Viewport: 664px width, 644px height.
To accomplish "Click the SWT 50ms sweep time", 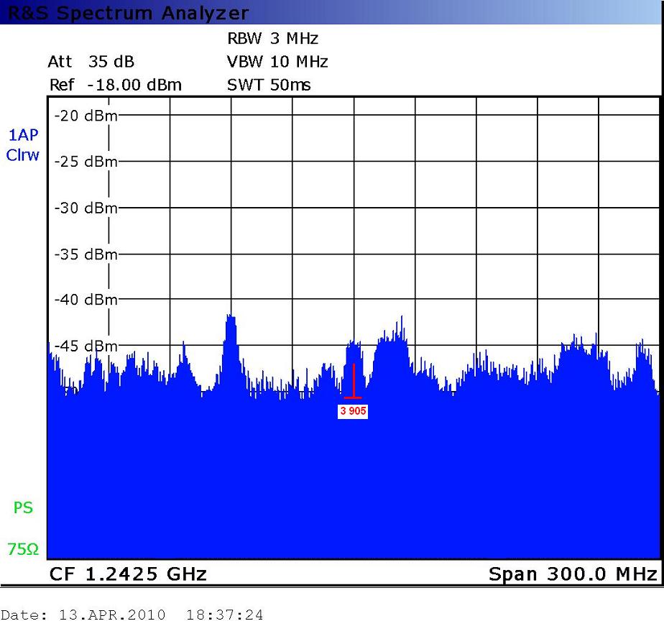I will [268, 85].
